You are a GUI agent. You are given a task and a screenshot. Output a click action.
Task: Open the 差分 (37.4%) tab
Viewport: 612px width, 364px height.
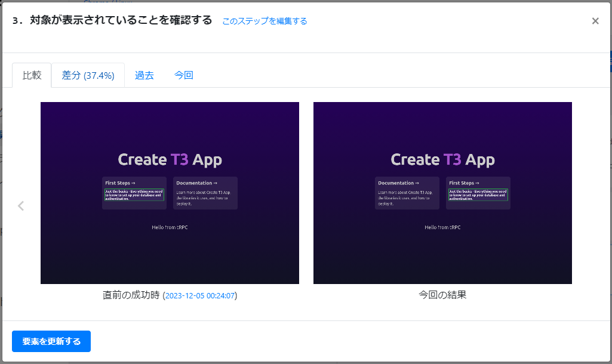(x=88, y=75)
